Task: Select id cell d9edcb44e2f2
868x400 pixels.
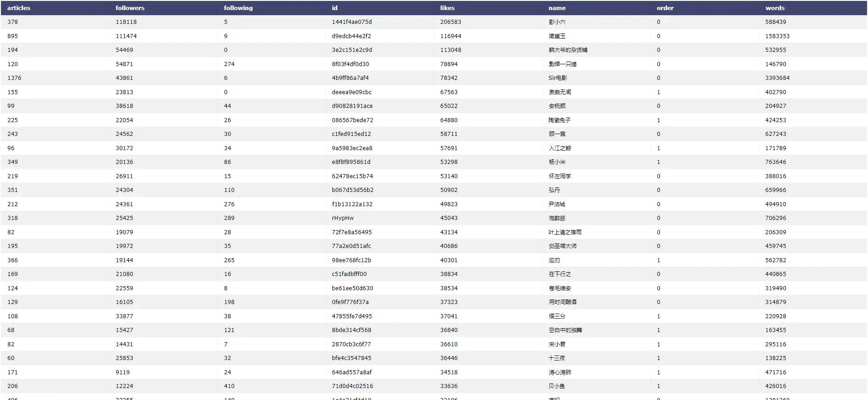Action: pos(351,36)
